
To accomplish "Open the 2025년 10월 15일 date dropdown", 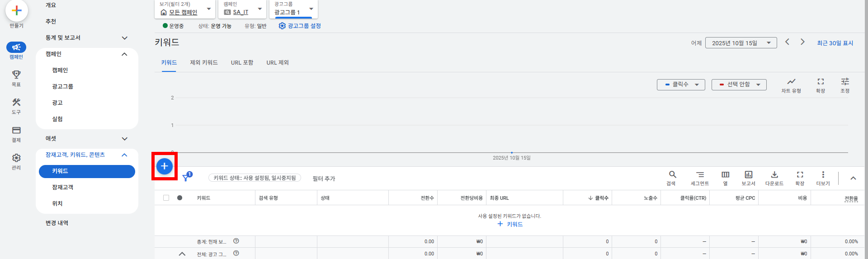I will pos(741,43).
